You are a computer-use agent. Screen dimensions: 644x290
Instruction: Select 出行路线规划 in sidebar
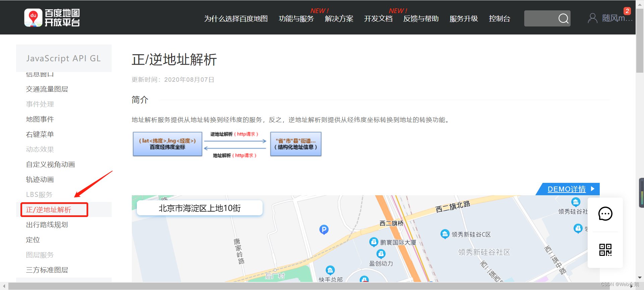click(x=47, y=225)
